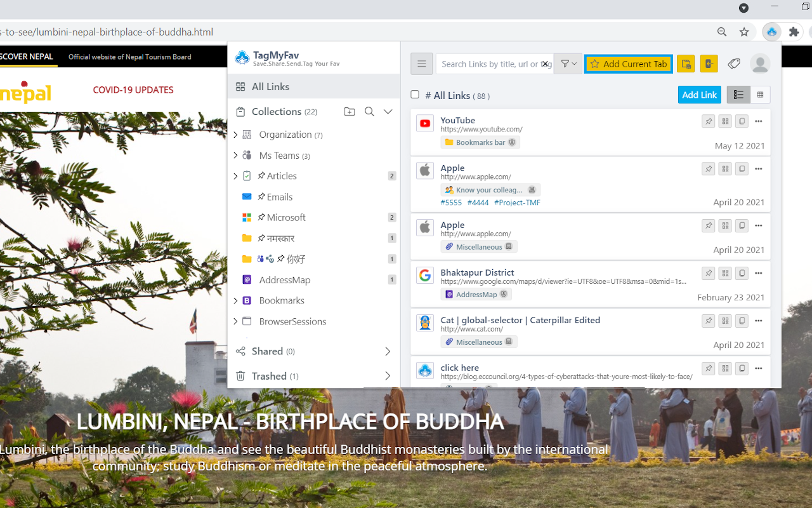812x508 pixels.
Task: Copy the Cat | global-selector link
Action: coord(742,321)
